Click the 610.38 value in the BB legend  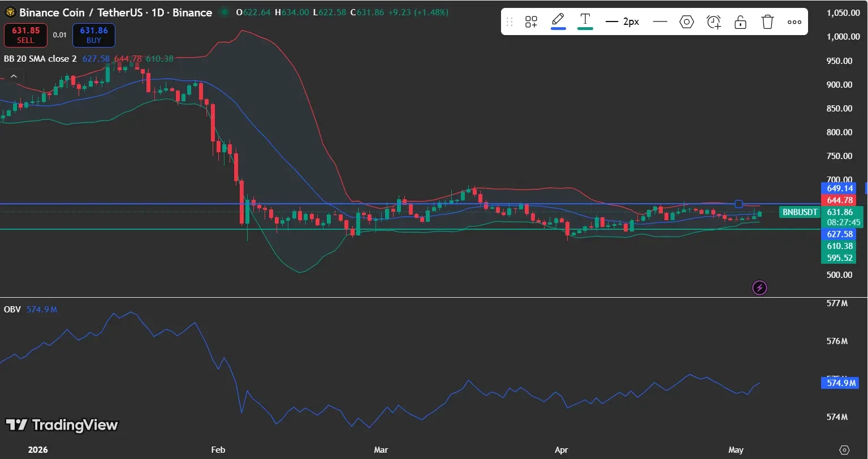click(x=159, y=59)
